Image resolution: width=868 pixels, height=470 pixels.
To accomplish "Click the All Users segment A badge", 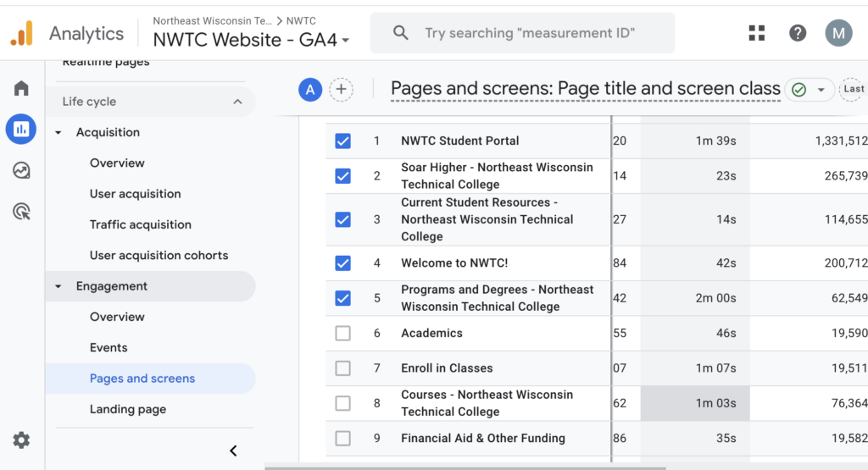I will point(310,90).
